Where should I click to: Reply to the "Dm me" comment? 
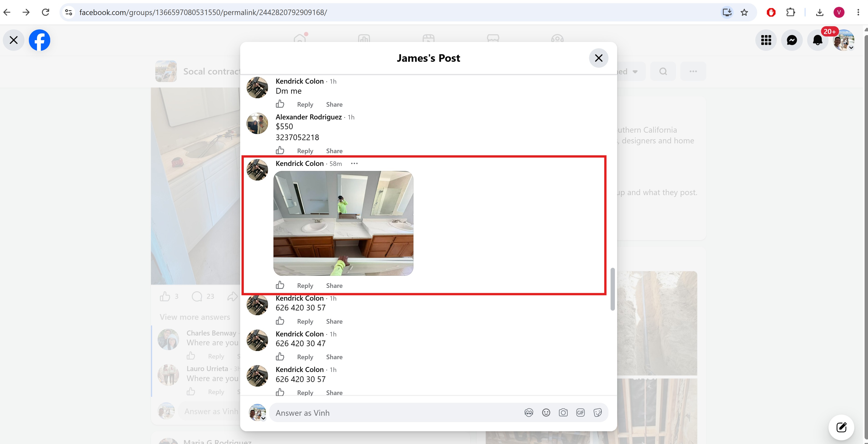[305, 104]
